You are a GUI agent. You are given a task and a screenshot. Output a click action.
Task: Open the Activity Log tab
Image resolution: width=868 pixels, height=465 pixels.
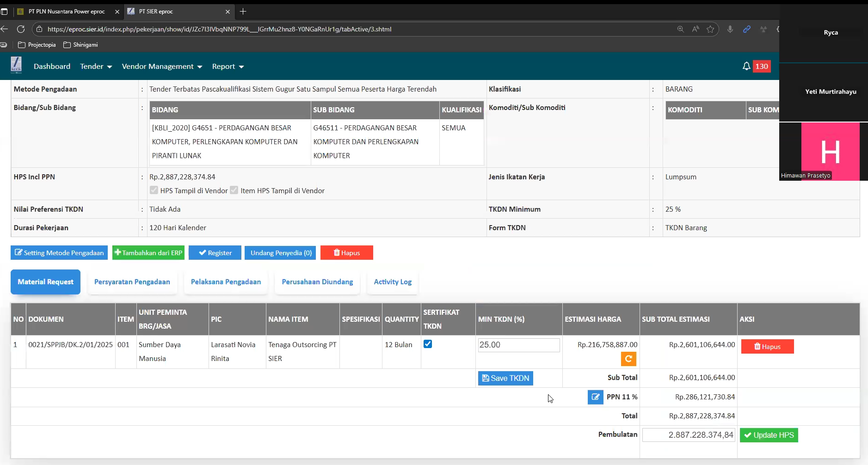(392, 282)
